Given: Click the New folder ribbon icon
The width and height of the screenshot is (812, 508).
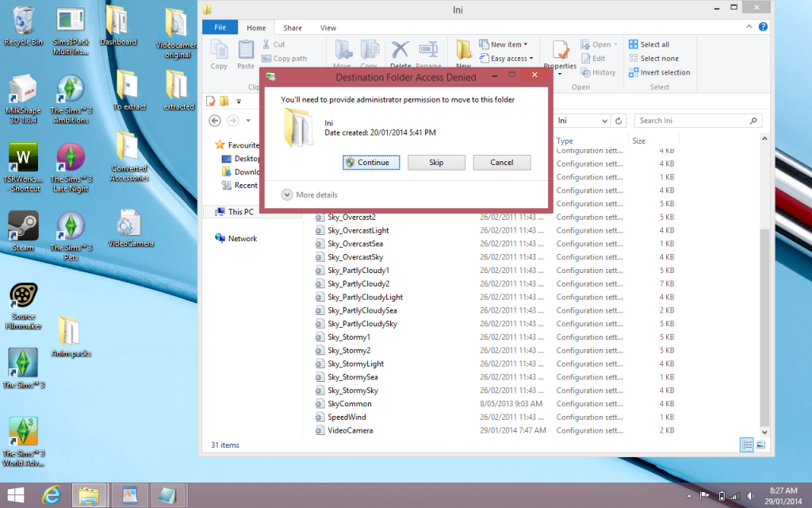Looking at the screenshot, I should (463, 54).
